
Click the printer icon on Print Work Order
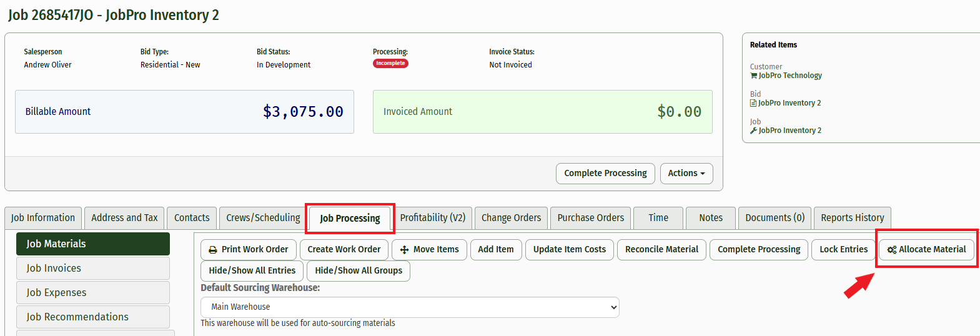pos(213,250)
